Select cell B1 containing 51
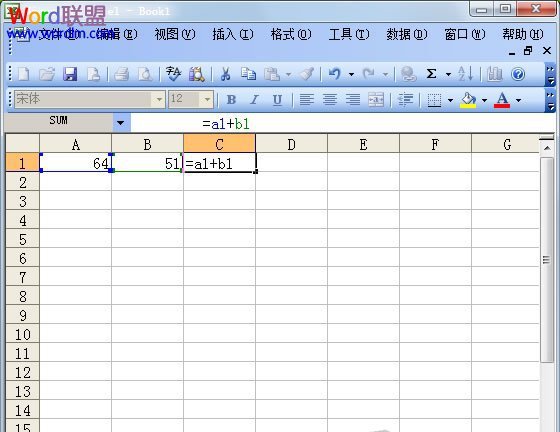 148,163
